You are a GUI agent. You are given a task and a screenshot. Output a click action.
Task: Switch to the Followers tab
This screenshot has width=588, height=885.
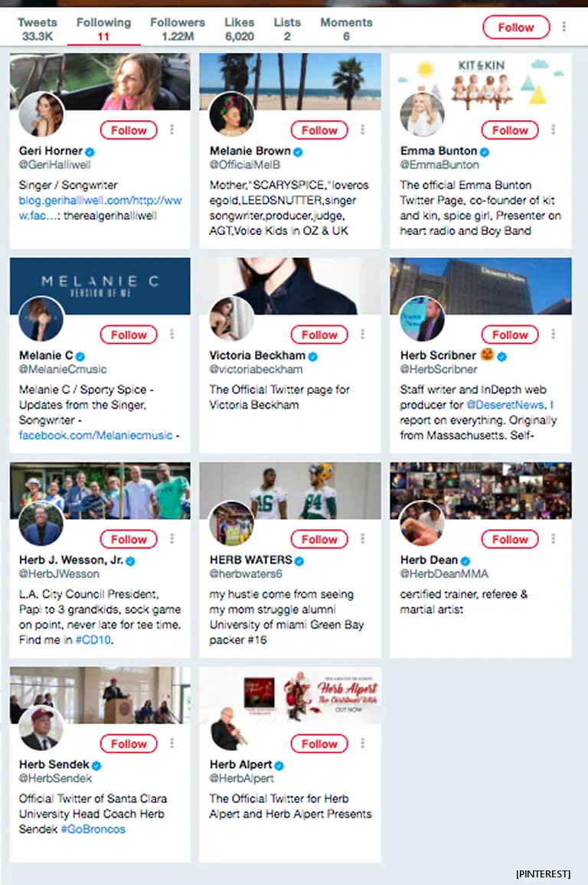pos(178,28)
